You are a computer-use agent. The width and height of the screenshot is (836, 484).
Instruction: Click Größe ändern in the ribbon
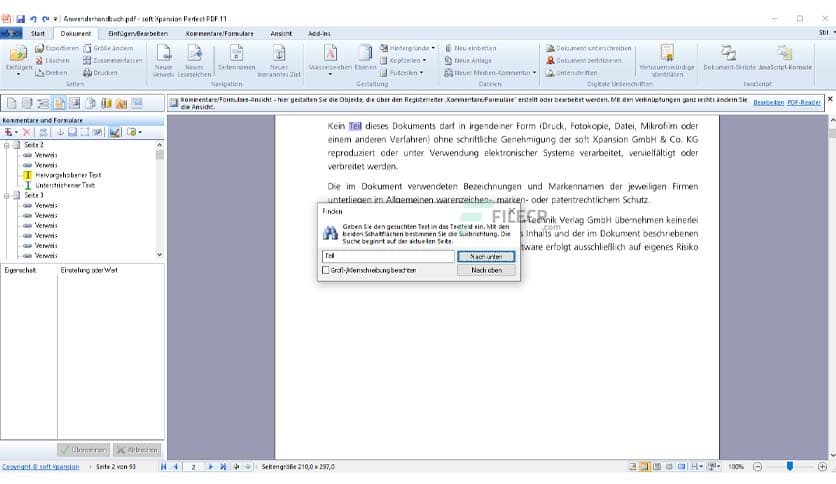tap(108, 48)
